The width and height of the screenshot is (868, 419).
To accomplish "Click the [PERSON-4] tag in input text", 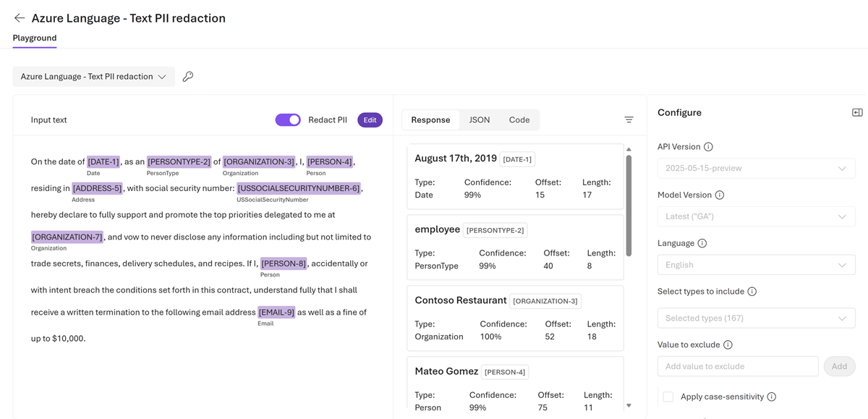I will click(x=330, y=161).
